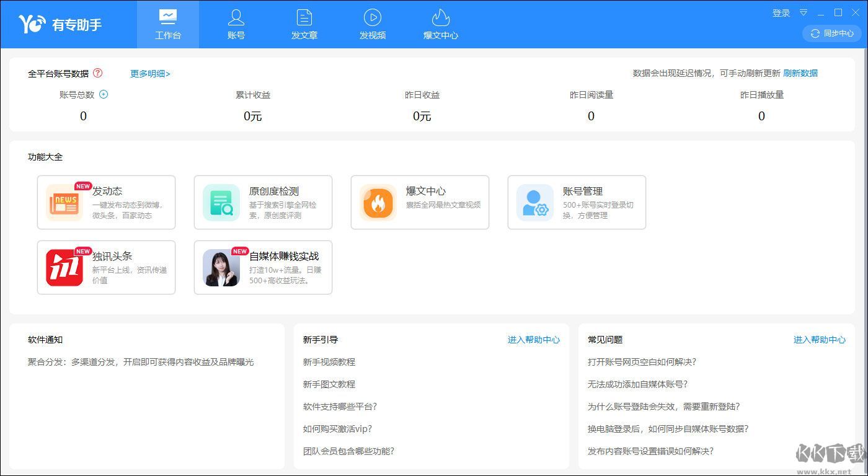868x476 pixels.
Task: Click the 有专助手 logo icon
Action: point(32,24)
